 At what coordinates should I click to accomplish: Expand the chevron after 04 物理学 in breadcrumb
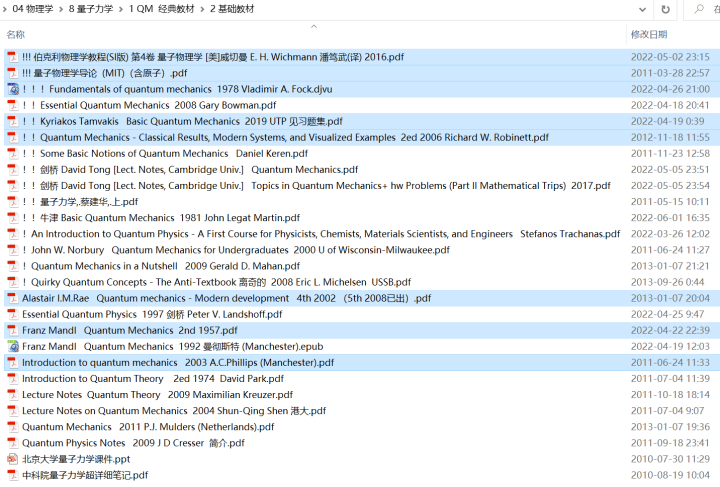click(x=61, y=9)
